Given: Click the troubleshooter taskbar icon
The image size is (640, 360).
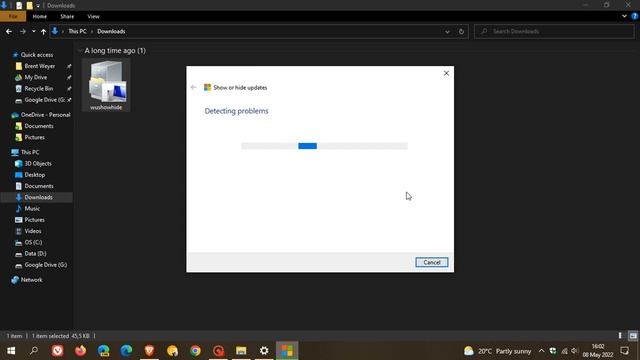Looking at the screenshot, I should click(287, 351).
